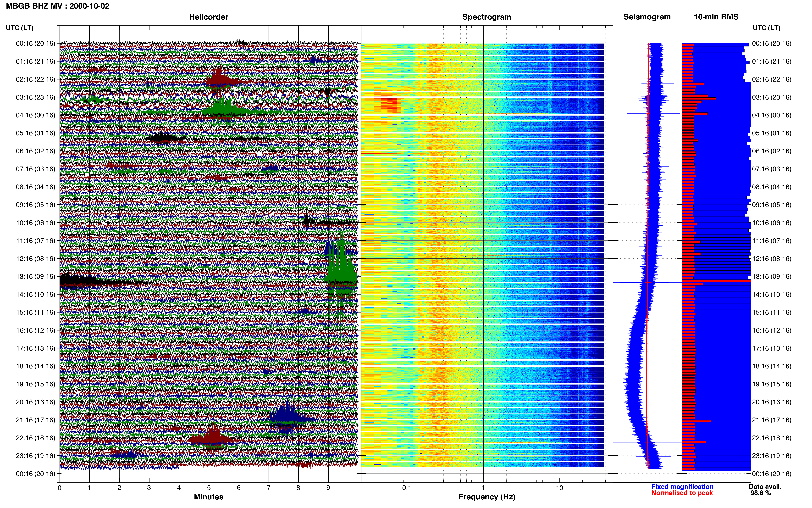
Task: Click left time label '03:16 (23:16)'
Action: point(35,97)
